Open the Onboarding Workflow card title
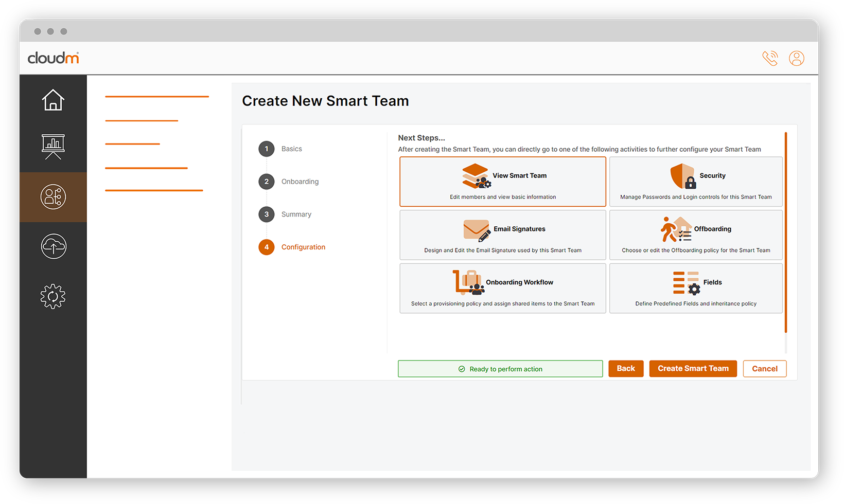 pyautogui.click(x=519, y=282)
